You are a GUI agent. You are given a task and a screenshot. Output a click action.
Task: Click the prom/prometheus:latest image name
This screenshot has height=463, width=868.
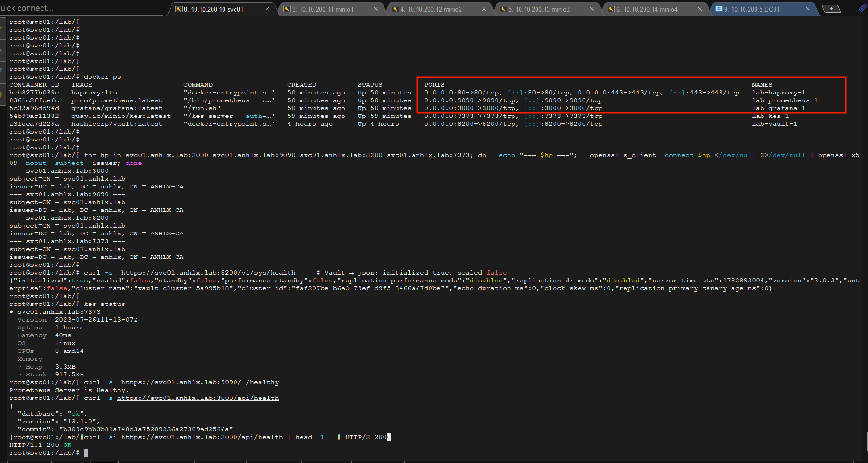coord(117,100)
